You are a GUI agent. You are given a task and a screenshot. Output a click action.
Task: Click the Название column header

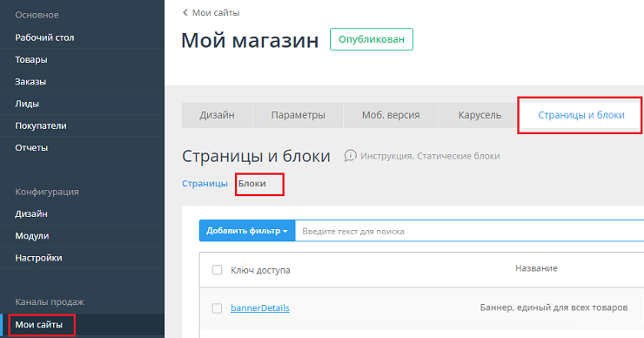tap(536, 268)
